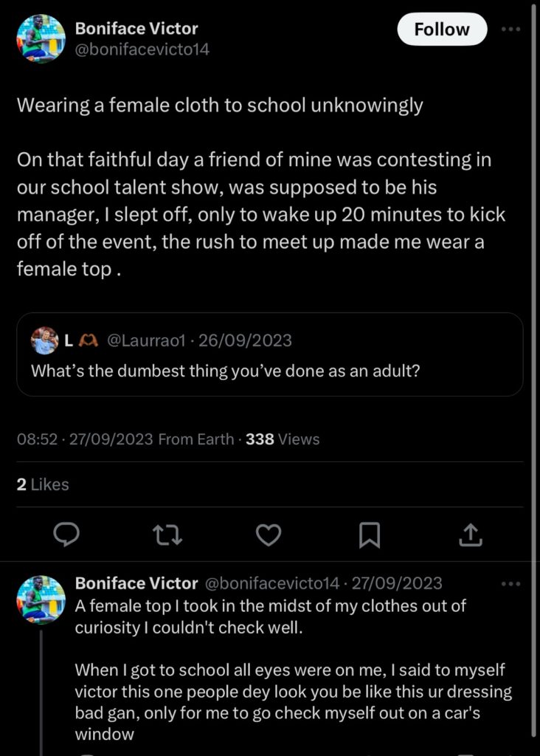
Task: Open the reply's profile avatar
Action: pos(41,599)
